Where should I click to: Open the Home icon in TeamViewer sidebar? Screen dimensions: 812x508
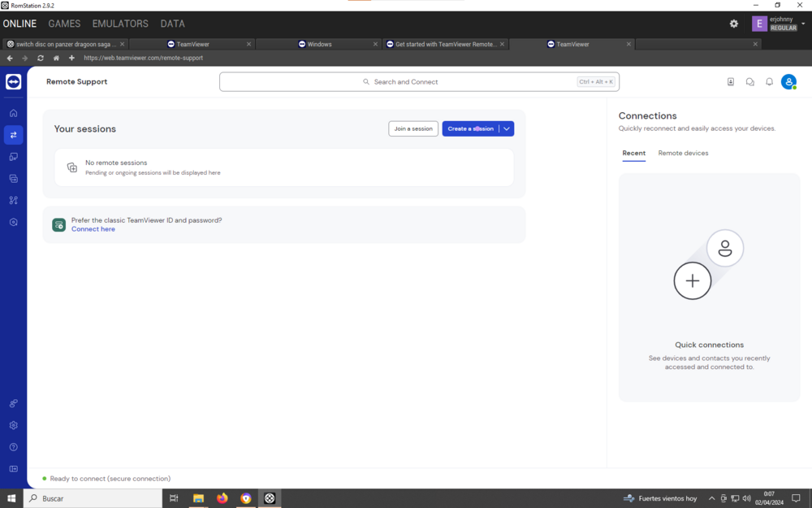tap(13, 113)
